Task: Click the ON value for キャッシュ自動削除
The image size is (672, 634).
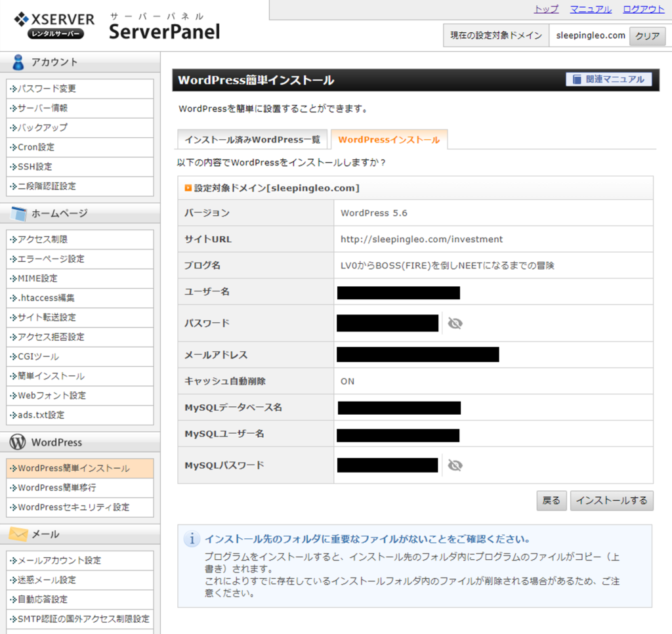Action: (x=348, y=381)
